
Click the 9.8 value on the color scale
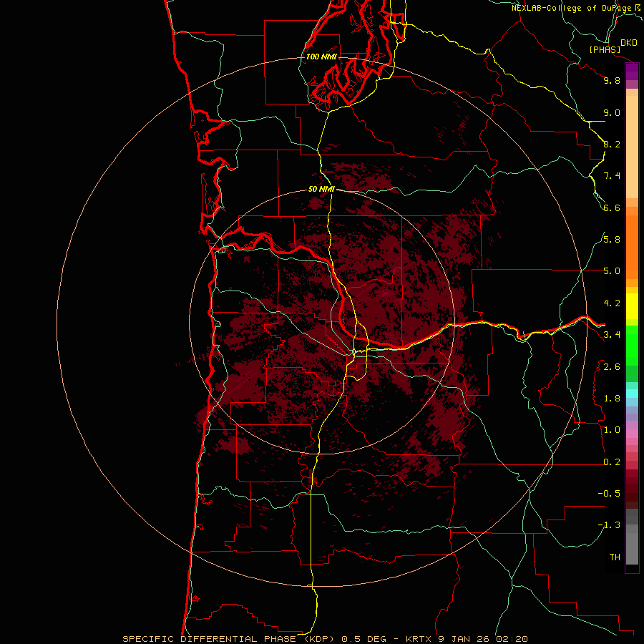click(612, 80)
